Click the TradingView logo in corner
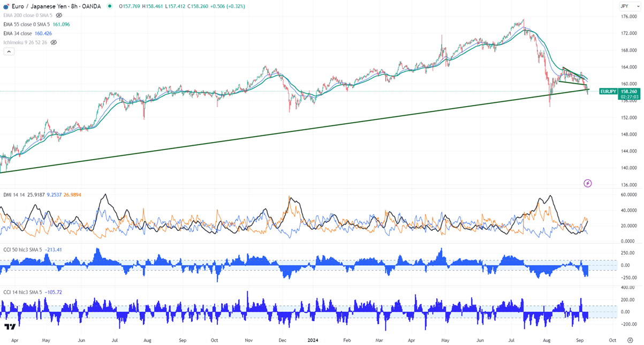 point(9,326)
